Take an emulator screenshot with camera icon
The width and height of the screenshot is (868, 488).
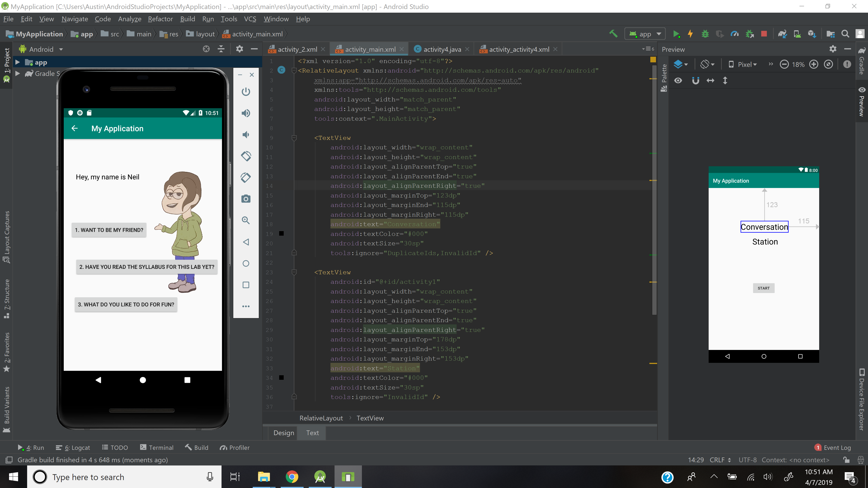point(246,199)
